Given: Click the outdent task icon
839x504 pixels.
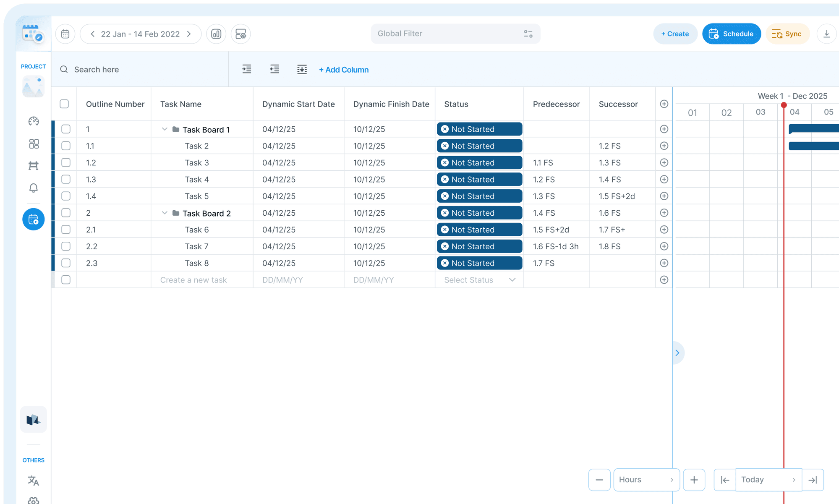Looking at the screenshot, I should (x=274, y=69).
